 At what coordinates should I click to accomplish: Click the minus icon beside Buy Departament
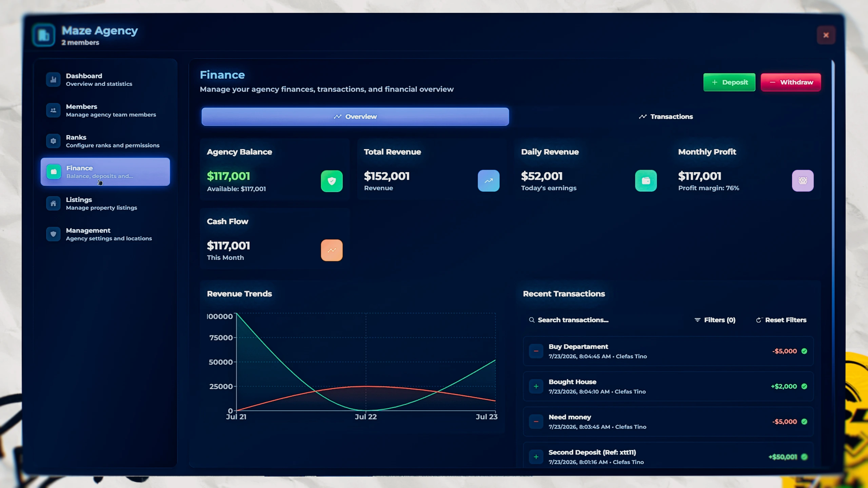(536, 351)
